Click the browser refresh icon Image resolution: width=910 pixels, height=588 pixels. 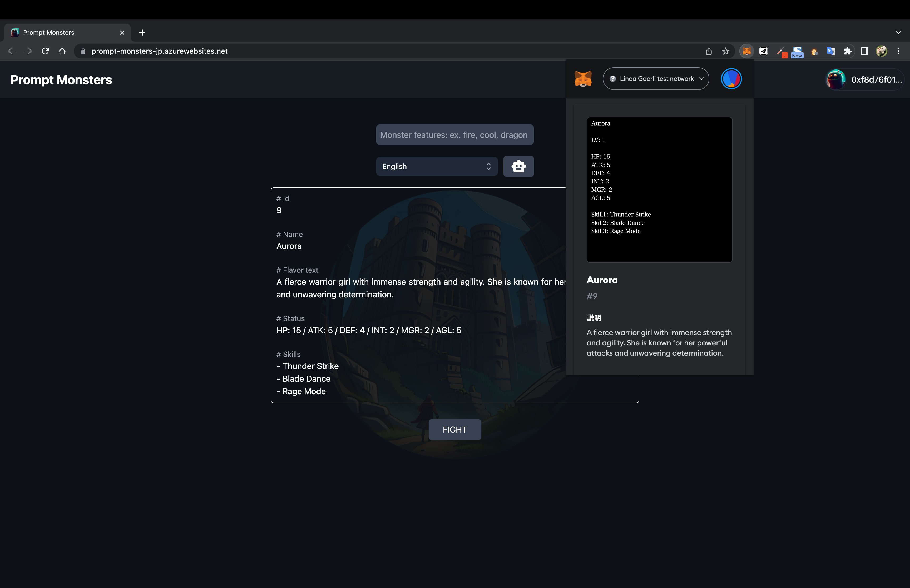[45, 51]
